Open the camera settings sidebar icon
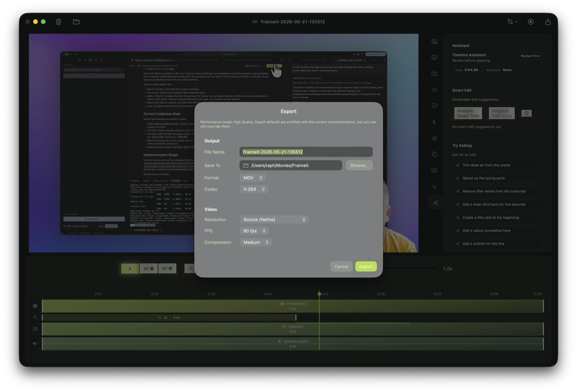The height and width of the screenshot is (392, 577). (x=434, y=74)
